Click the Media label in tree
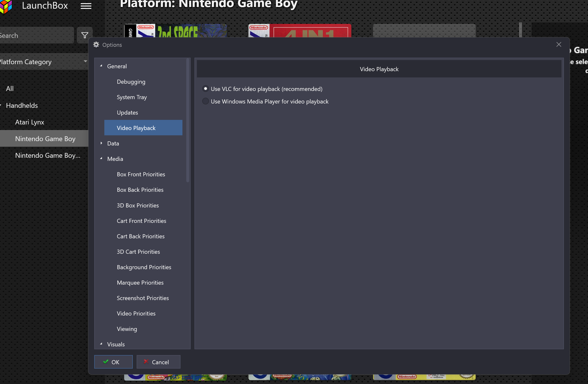 (x=115, y=159)
